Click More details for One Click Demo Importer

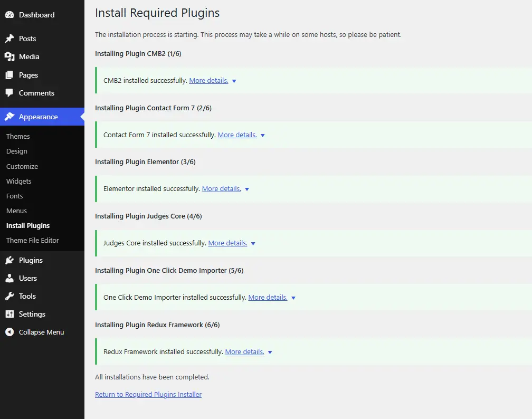click(268, 297)
